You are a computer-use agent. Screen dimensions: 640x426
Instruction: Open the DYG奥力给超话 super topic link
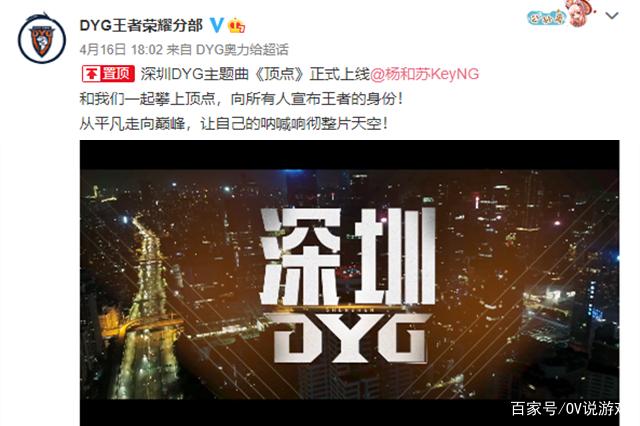tap(242, 50)
